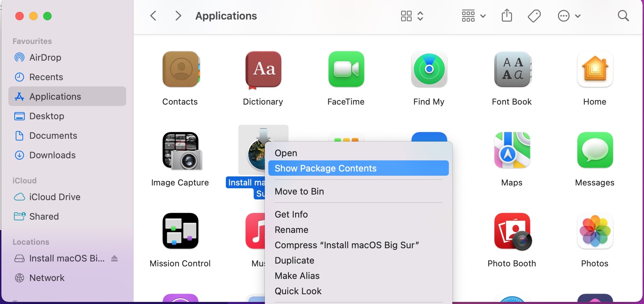Click the Photo Booth label text

pyautogui.click(x=512, y=264)
